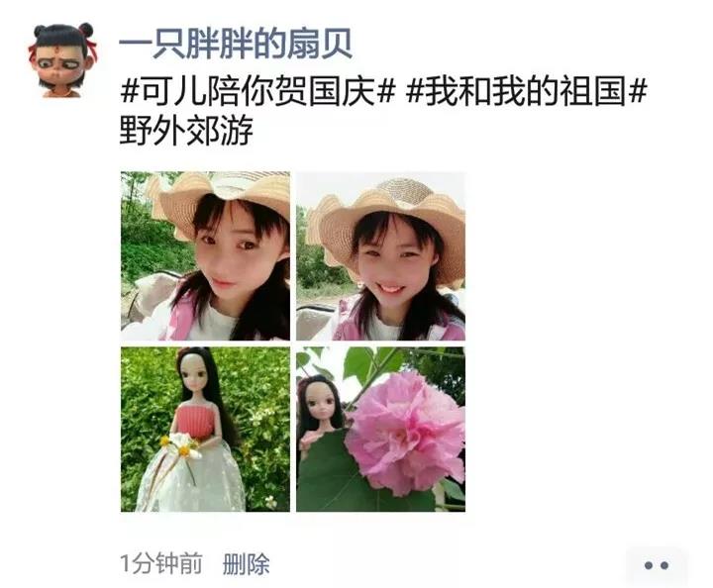Tap the woven hat crown in smiling selfie
This screenshot has height=588, width=713.
404,190
